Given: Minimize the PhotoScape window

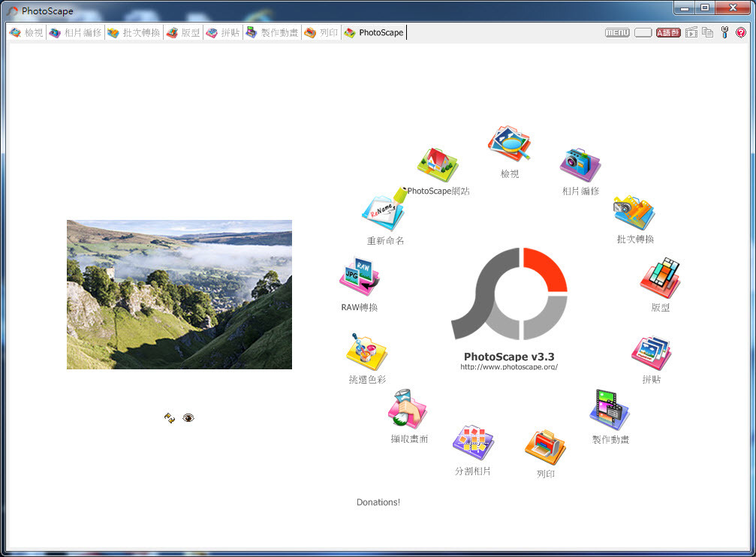Looking at the screenshot, I should coord(685,8).
